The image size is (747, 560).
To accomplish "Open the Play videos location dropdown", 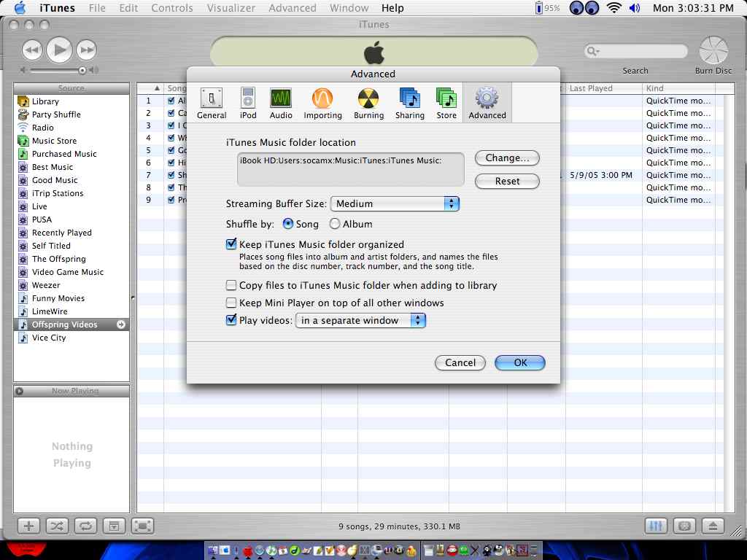I will click(x=360, y=321).
